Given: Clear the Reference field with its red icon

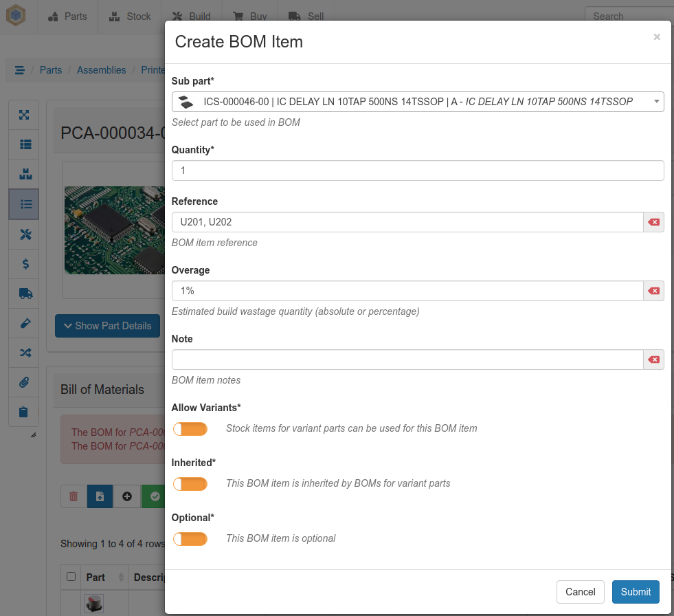Looking at the screenshot, I should click(653, 222).
